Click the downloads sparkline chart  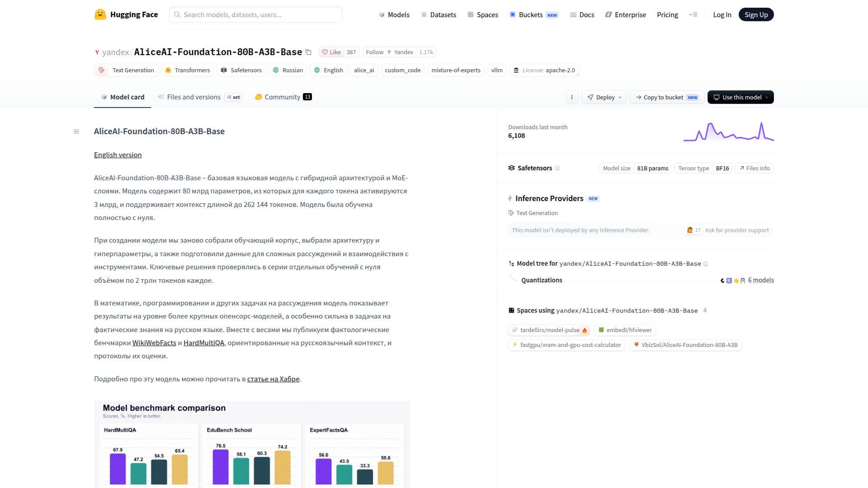(728, 131)
